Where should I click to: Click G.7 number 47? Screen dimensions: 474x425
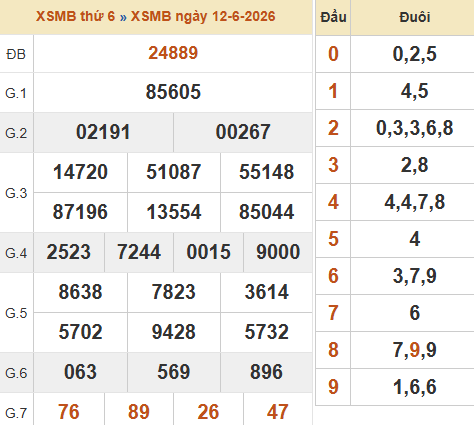278,412
